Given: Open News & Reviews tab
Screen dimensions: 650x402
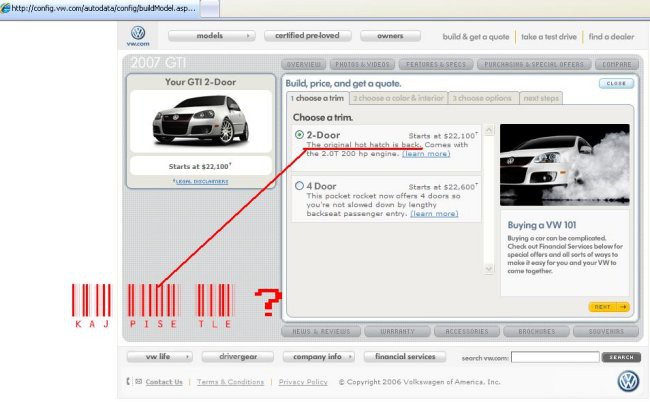Looking at the screenshot, I should (321, 332).
